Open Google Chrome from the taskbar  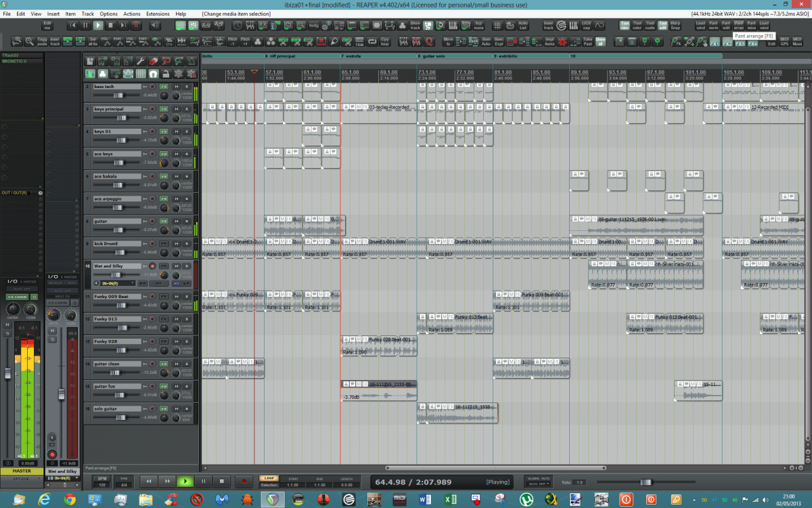pos(69,499)
